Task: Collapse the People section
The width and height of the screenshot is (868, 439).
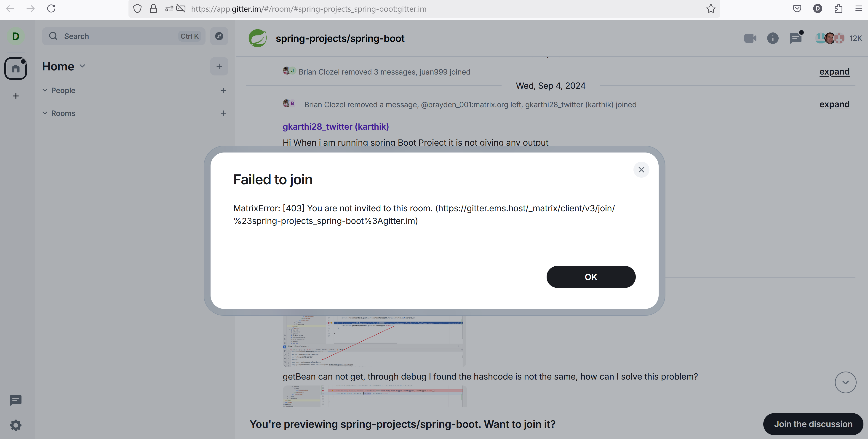Action: 45,90
